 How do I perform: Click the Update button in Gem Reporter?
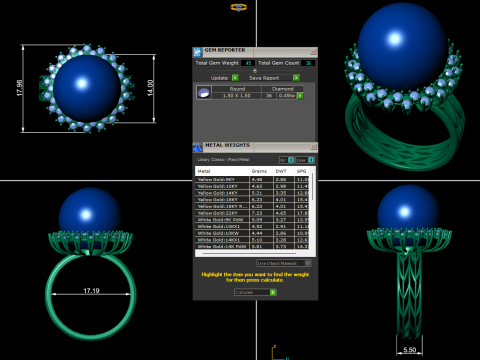[x=224, y=78]
